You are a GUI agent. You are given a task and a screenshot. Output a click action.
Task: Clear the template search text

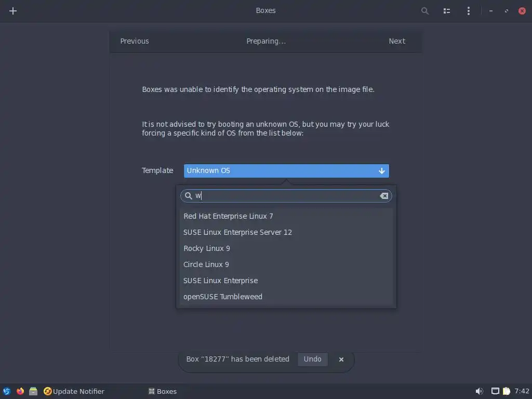pyautogui.click(x=384, y=196)
